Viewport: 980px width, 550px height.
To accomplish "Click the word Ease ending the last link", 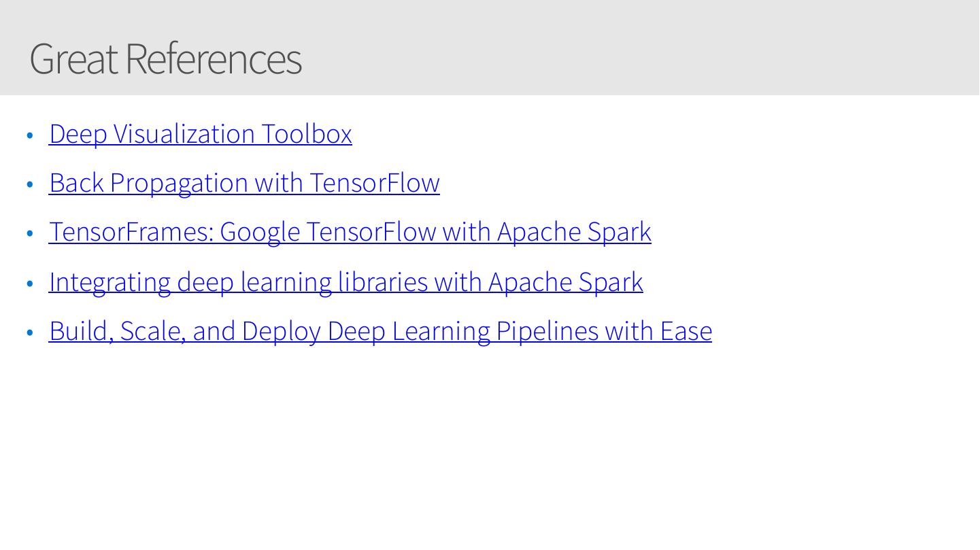I will point(686,330).
